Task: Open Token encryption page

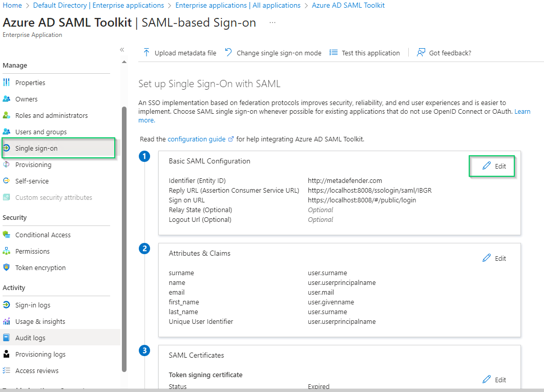Action: pos(40,267)
